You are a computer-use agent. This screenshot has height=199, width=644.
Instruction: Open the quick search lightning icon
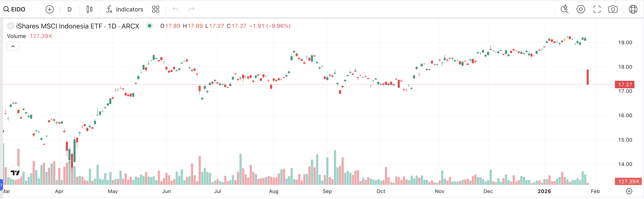565,9
